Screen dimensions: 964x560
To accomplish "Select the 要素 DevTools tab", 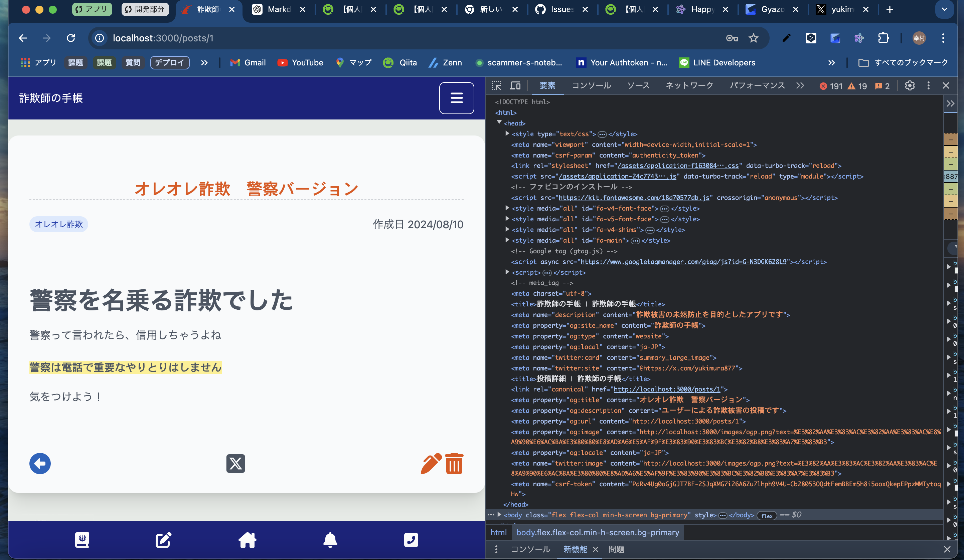I will tap(547, 86).
